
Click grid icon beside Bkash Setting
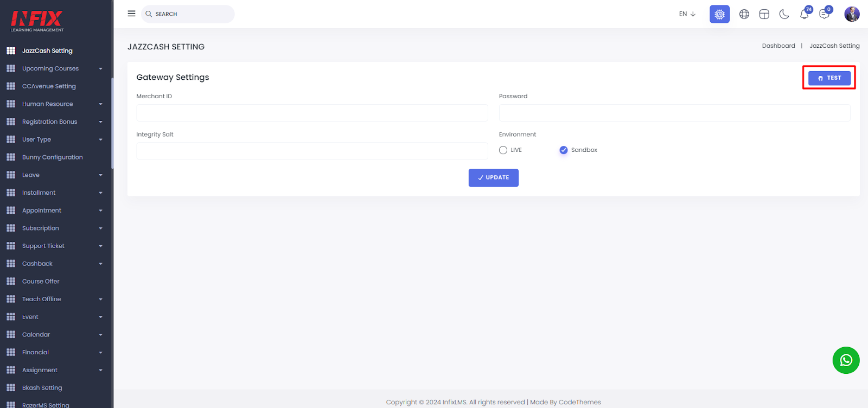tap(11, 387)
